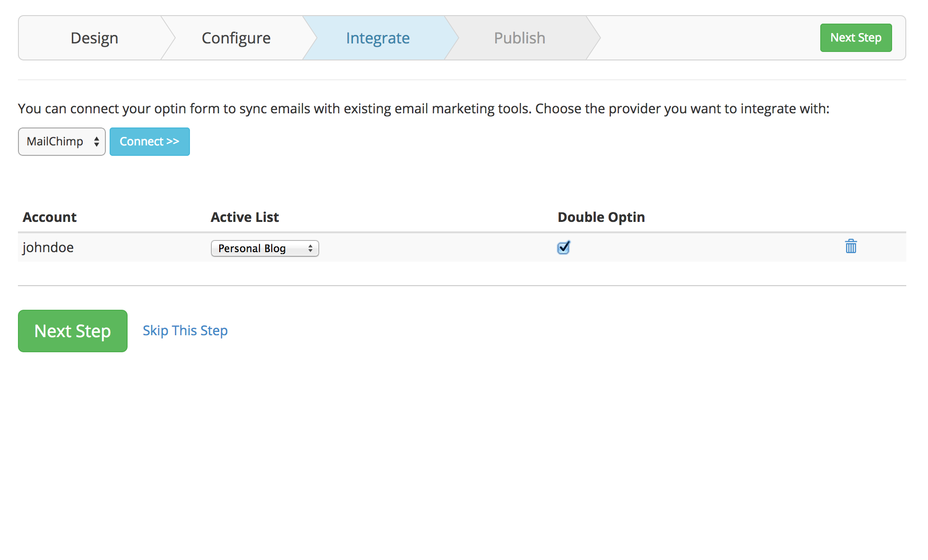Image resolution: width=928 pixels, height=560 pixels.
Task: Follow the Skip This Step link
Action: pyautogui.click(x=185, y=331)
